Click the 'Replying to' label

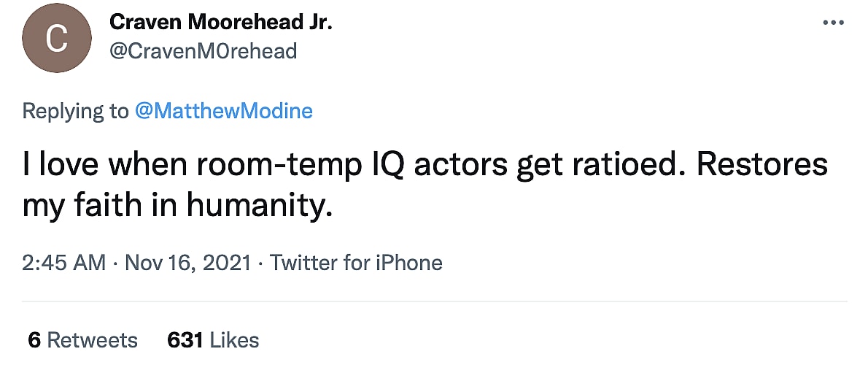point(75,111)
